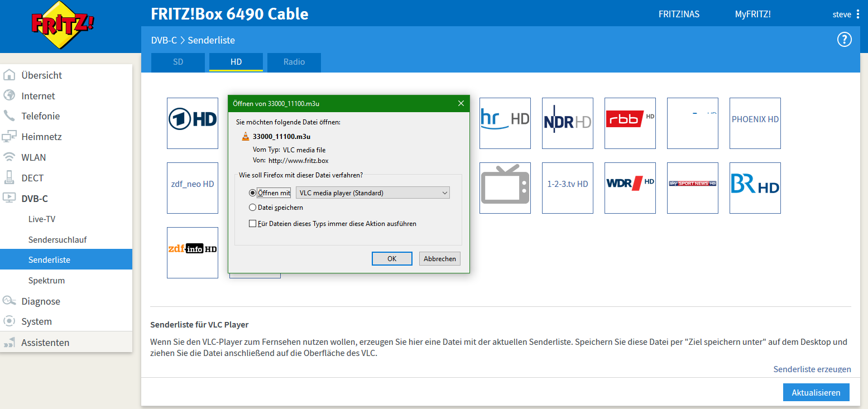Click the Übersicht home icon
The width and height of the screenshot is (868, 409).
[x=9, y=75]
